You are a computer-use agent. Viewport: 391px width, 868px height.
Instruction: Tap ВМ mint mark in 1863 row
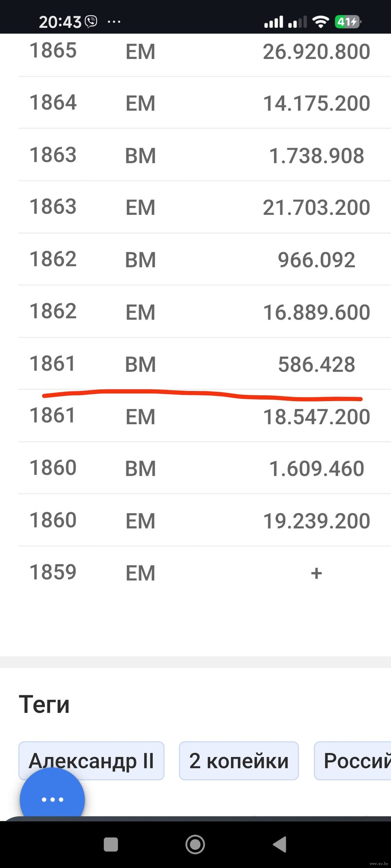tap(140, 155)
